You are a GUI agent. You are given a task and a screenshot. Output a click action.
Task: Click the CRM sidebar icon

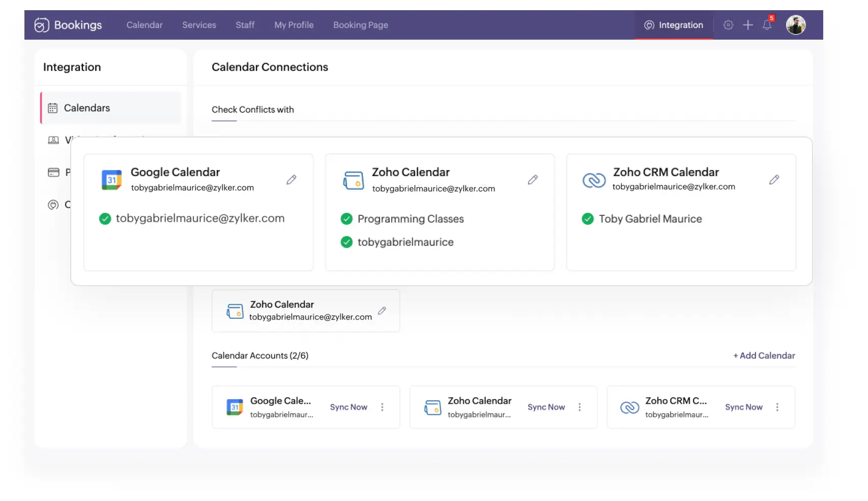pyautogui.click(x=53, y=205)
